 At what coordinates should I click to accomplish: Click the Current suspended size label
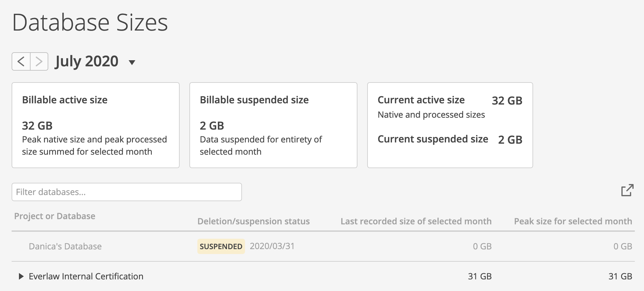pos(433,139)
